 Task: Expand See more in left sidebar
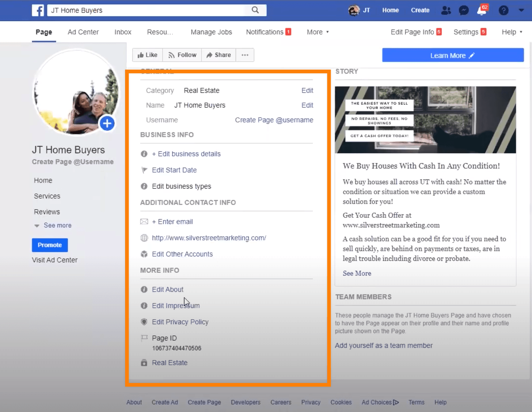53,225
